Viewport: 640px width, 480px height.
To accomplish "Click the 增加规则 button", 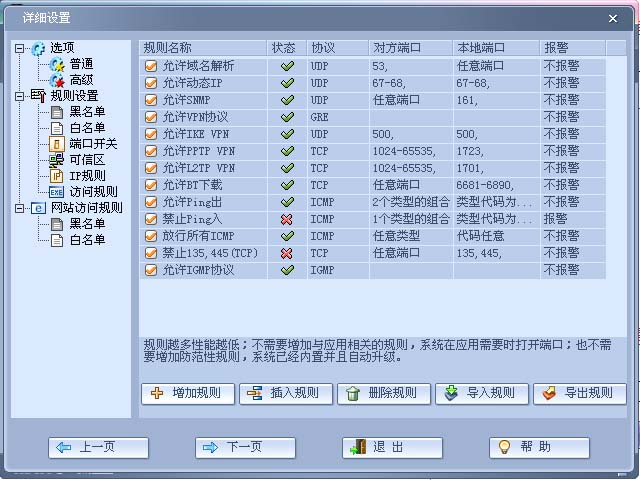I will point(188,394).
